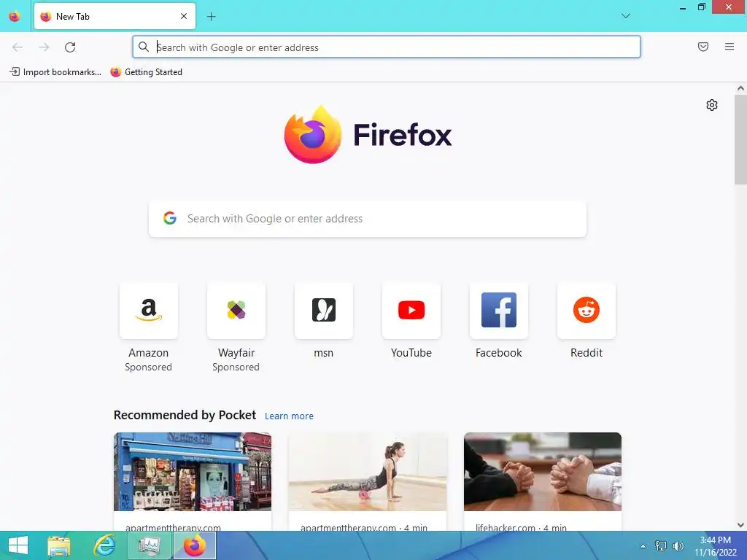Open new tab personalize gear icon

pyautogui.click(x=712, y=105)
